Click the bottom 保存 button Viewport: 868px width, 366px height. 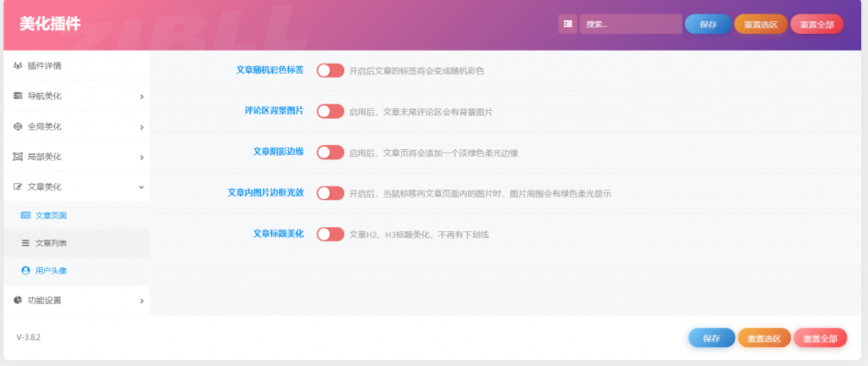pyautogui.click(x=711, y=338)
